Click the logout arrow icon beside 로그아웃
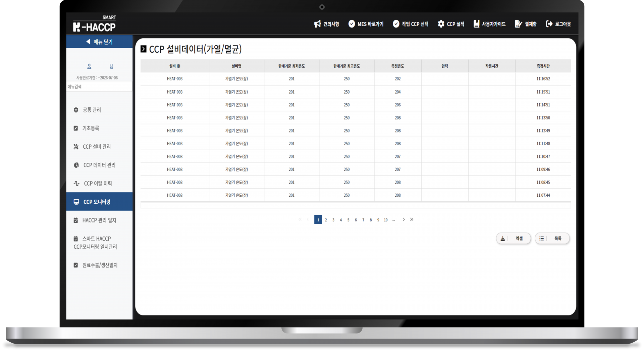The width and height of the screenshot is (644, 351). 549,24
